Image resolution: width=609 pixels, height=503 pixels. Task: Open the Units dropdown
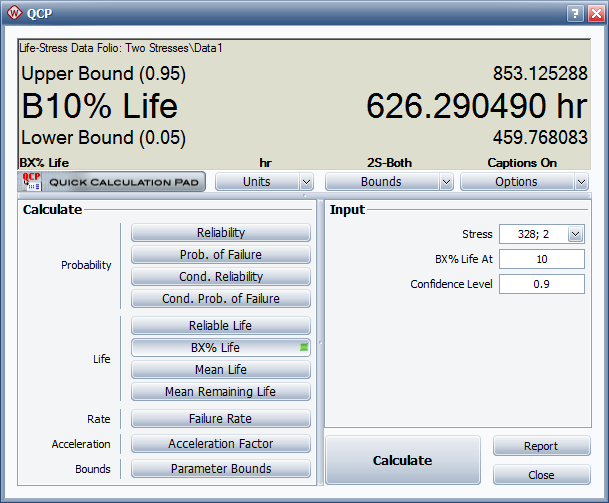tap(264, 182)
